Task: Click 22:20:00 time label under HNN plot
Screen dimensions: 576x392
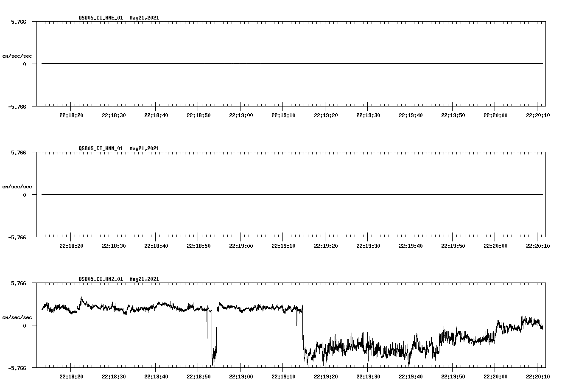Action: click(495, 246)
